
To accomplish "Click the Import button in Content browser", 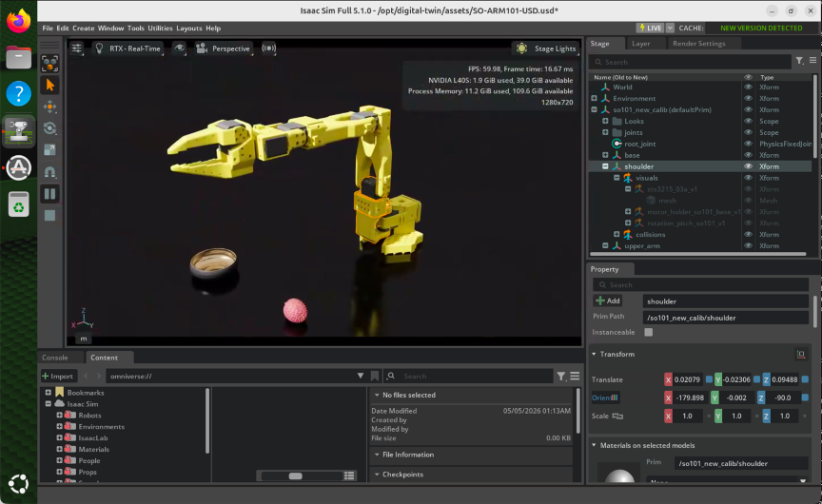I will [58, 377].
